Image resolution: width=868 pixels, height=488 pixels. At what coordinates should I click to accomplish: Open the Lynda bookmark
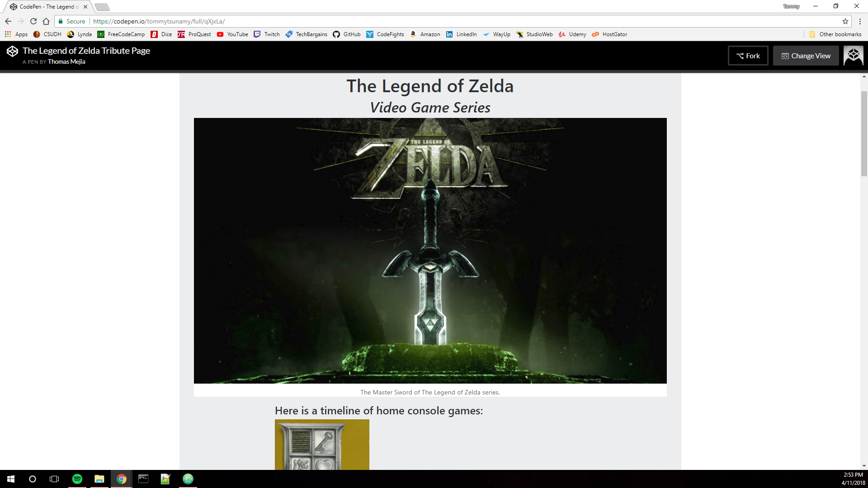tap(80, 34)
